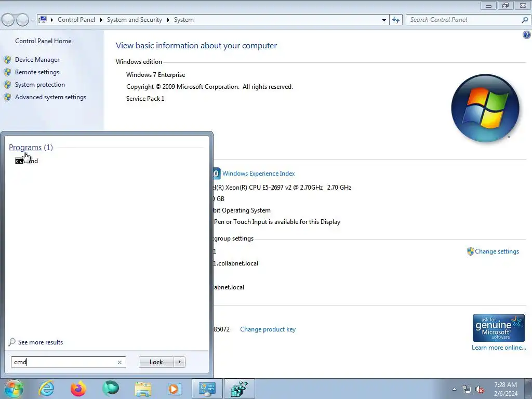Open Device Manager link
The image size is (532, 399).
tap(37, 60)
